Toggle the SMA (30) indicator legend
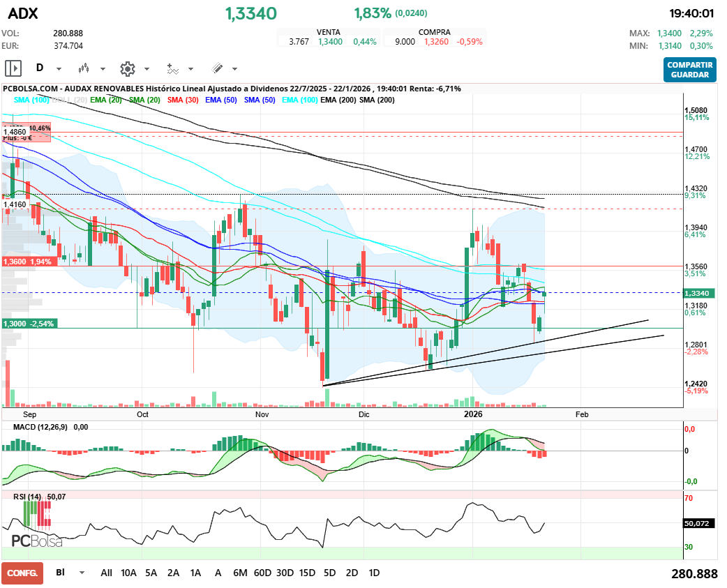The width and height of the screenshot is (727, 588). [x=183, y=100]
